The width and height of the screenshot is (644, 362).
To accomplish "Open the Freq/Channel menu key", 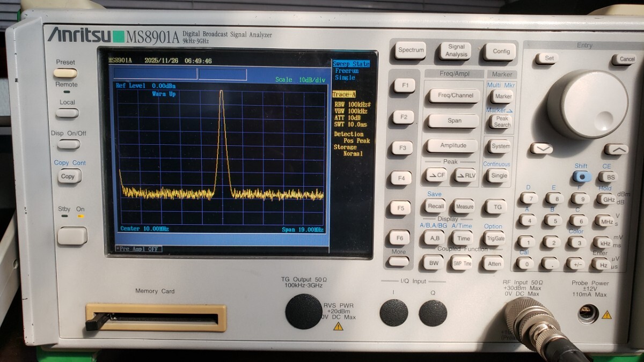I will click(x=455, y=95).
